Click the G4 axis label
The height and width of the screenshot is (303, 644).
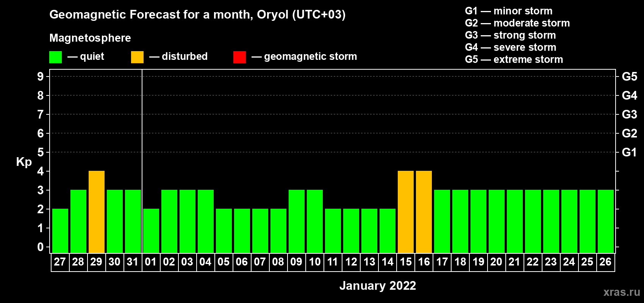630,95
